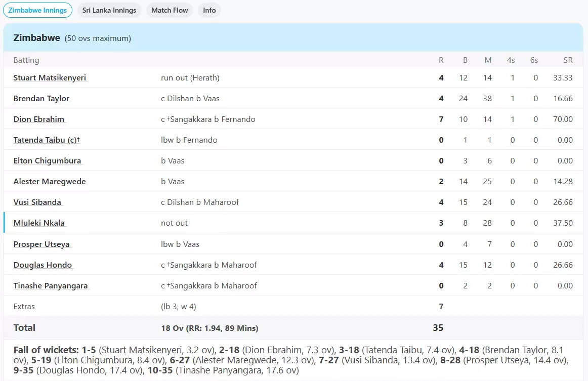Image resolution: width=588 pixels, height=381 pixels.
Task: Open Brendan Taylor's player link
Action: [41, 99]
